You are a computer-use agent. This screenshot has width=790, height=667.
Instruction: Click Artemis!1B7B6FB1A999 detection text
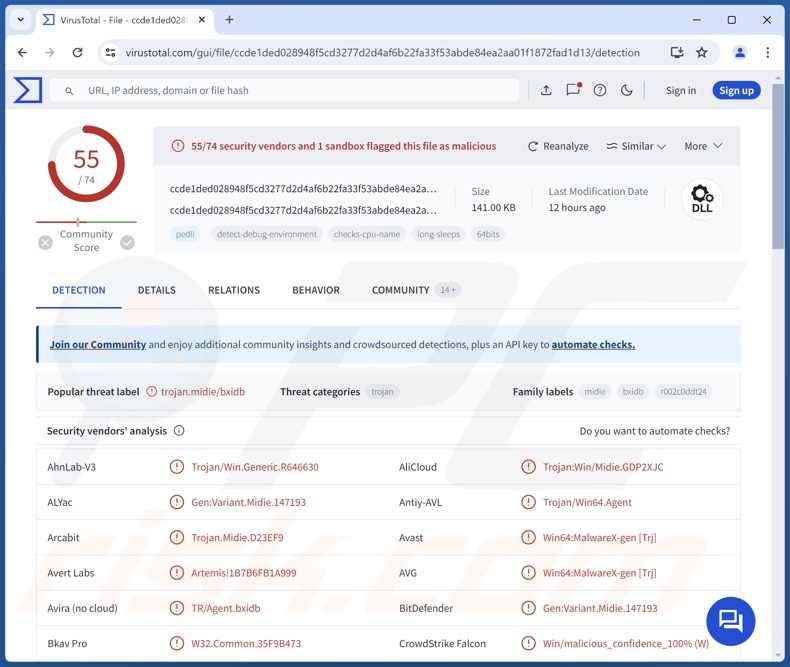click(x=244, y=573)
